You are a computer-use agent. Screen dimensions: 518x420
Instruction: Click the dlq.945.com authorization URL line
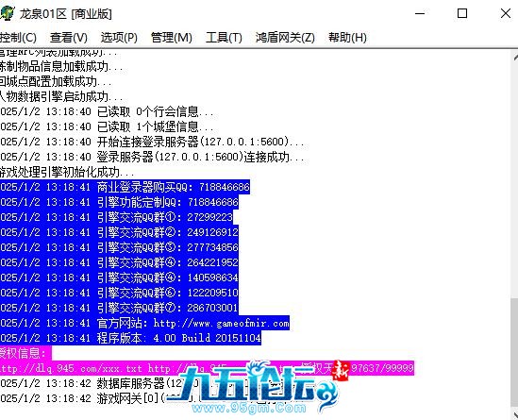[x=207, y=368]
